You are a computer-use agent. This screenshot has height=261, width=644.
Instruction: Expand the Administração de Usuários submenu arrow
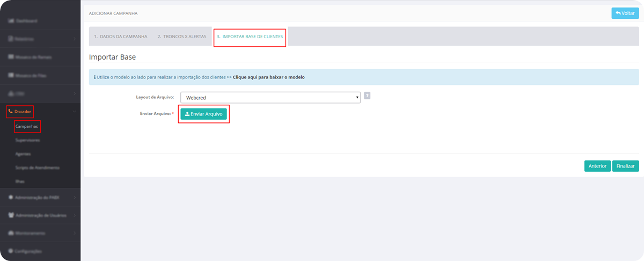click(x=74, y=215)
